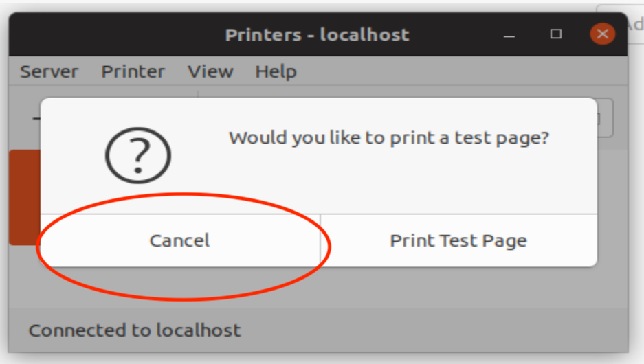Select the orange highlighted printer behind the dialog
This screenshot has width=644, height=364.
tap(24, 198)
